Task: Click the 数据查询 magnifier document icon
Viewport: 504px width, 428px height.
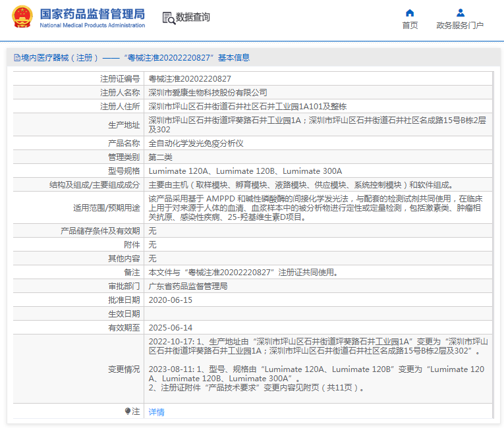Action: 168,18
